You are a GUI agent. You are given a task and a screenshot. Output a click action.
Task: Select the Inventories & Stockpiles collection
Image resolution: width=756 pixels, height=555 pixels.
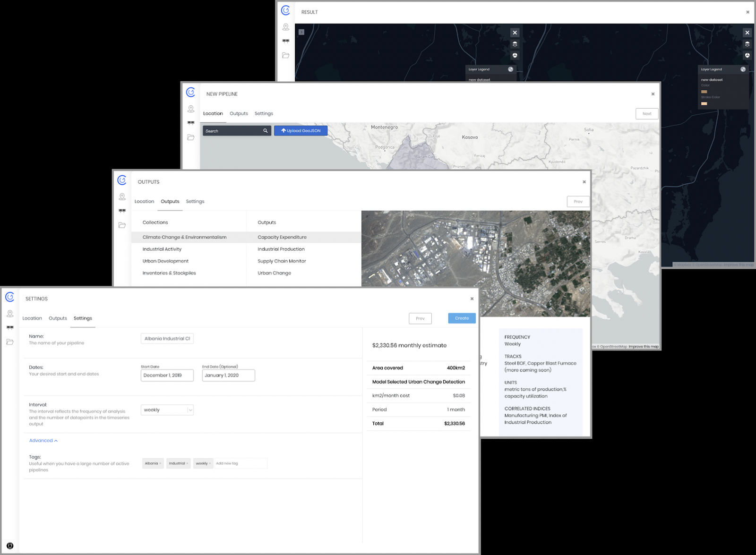click(169, 273)
